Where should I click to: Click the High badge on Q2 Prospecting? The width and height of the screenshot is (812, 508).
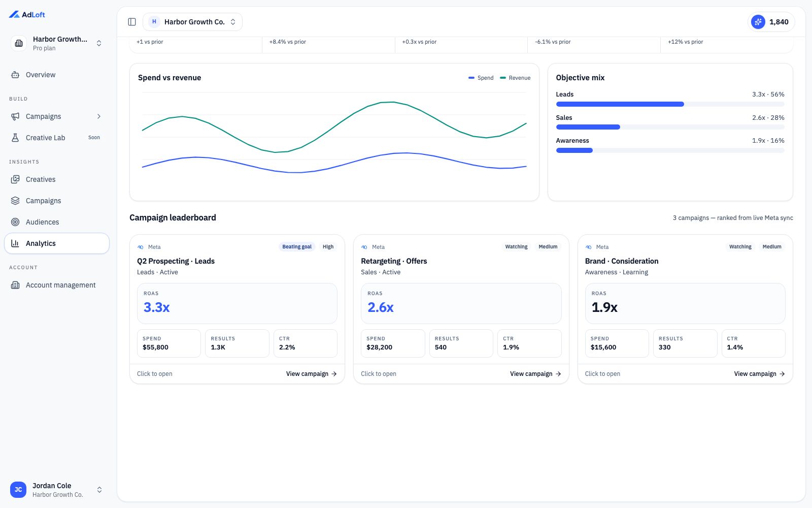click(328, 247)
